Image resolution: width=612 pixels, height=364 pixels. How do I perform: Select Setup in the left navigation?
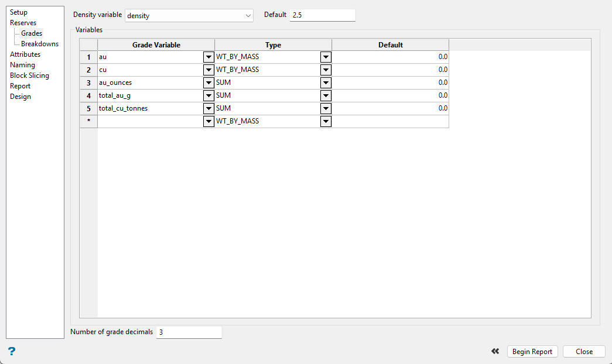pyautogui.click(x=19, y=12)
